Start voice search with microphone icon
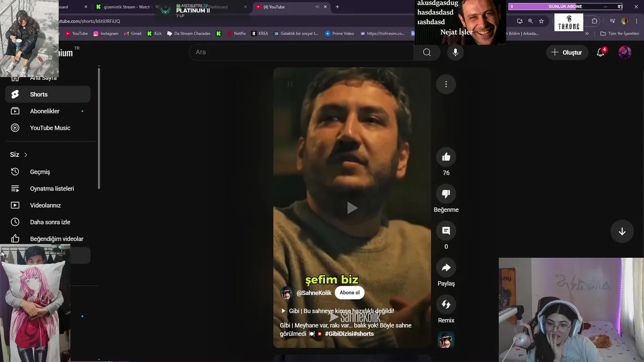Screen dimensions: 644x362 coord(455,52)
